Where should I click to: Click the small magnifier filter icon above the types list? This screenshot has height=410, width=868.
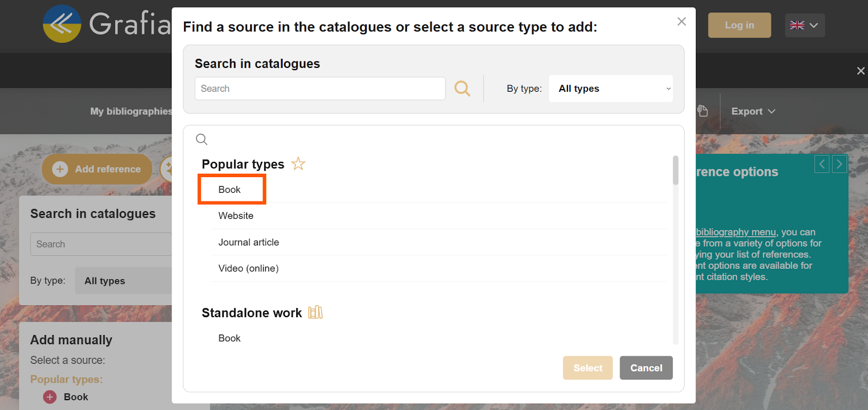[201, 140]
